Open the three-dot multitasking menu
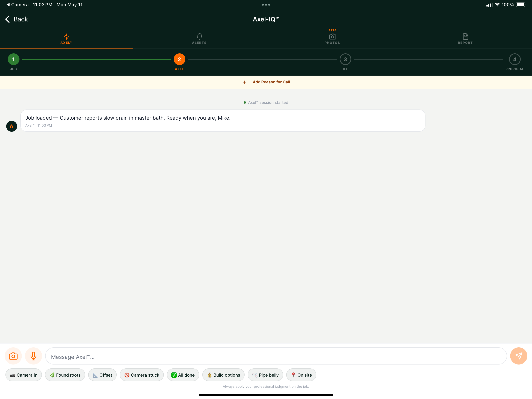 [x=266, y=4]
